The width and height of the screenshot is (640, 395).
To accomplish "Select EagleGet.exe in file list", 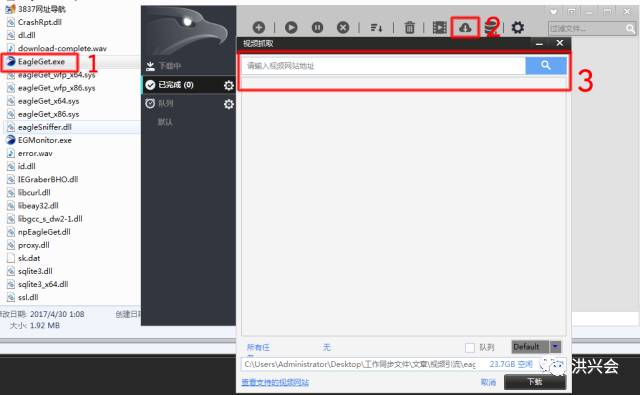I will (x=41, y=62).
